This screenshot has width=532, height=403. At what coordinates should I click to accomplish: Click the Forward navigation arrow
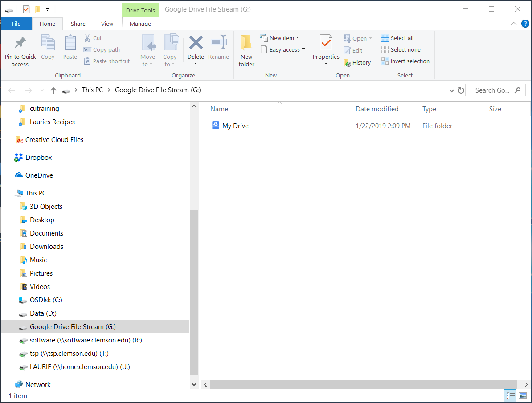pyautogui.click(x=29, y=90)
